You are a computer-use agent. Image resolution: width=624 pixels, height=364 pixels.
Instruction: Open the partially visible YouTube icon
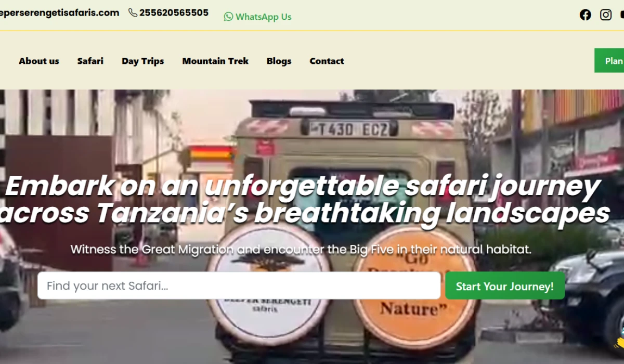[x=622, y=15]
